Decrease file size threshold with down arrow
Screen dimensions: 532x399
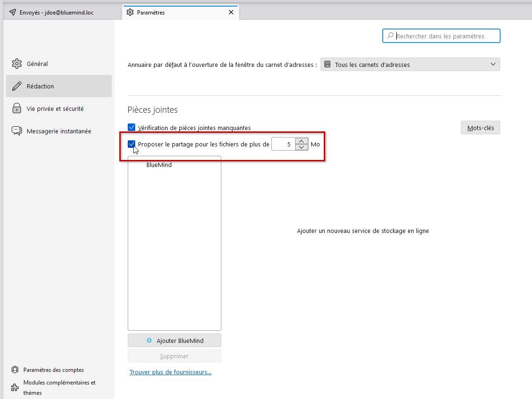coord(302,147)
